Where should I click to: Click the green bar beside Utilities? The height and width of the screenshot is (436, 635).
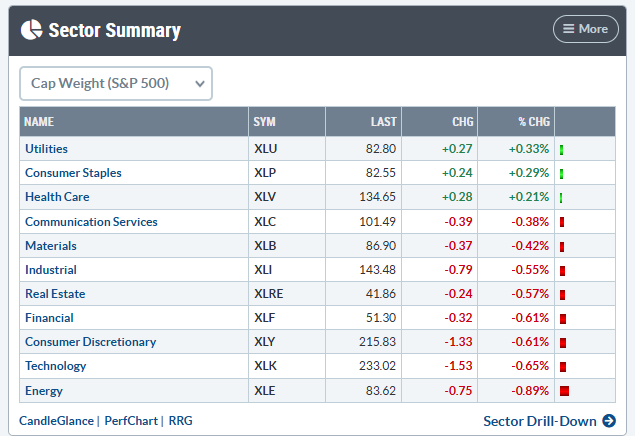[x=562, y=150]
